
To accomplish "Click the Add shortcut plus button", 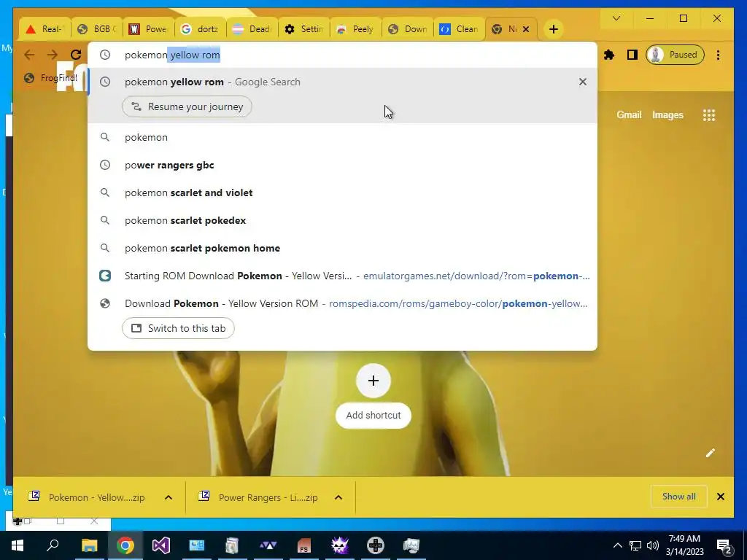I will pos(373,381).
